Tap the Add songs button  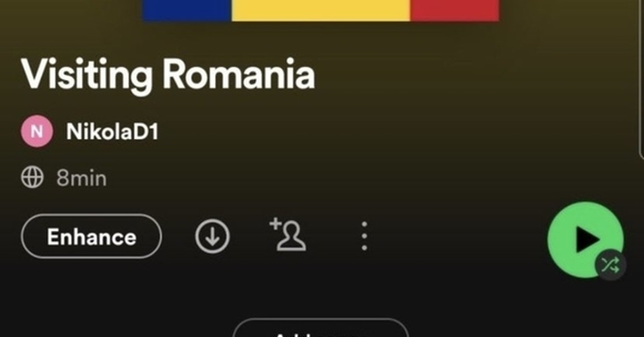pos(321,328)
